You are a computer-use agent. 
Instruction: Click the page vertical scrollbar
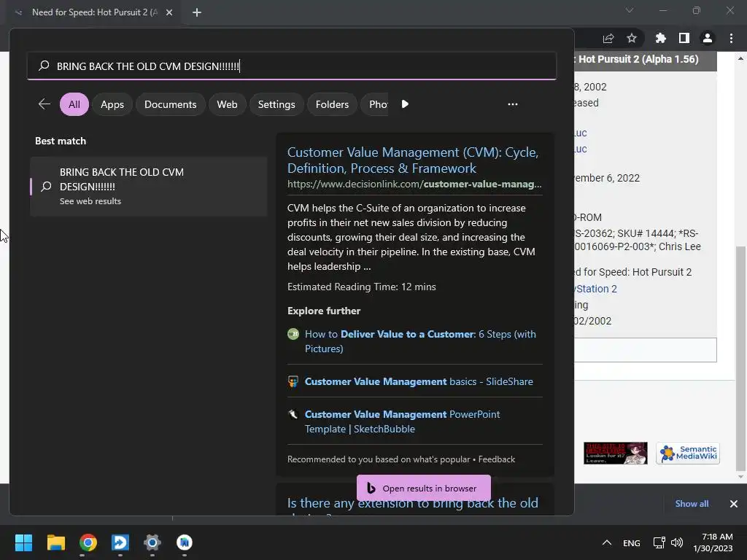click(x=740, y=359)
